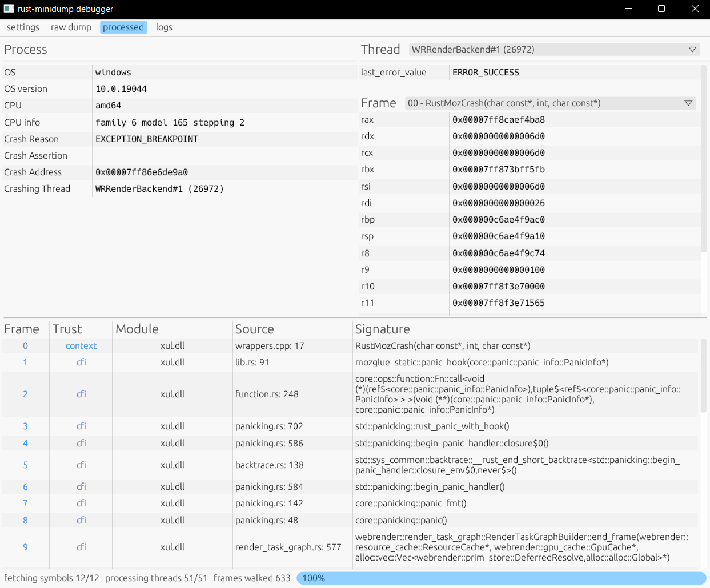Open the logs tab
Image resolution: width=710 pixels, height=588 pixels.
pos(164,27)
